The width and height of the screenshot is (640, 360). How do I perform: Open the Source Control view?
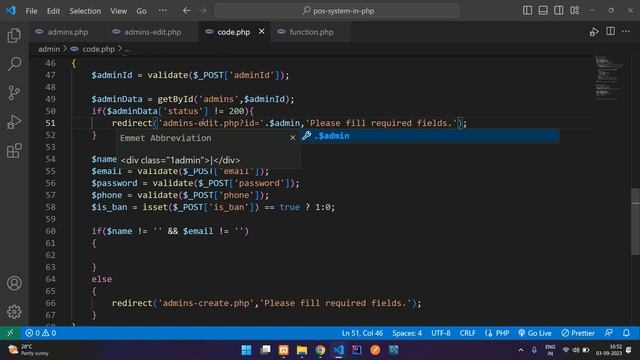pyautogui.click(x=14, y=93)
